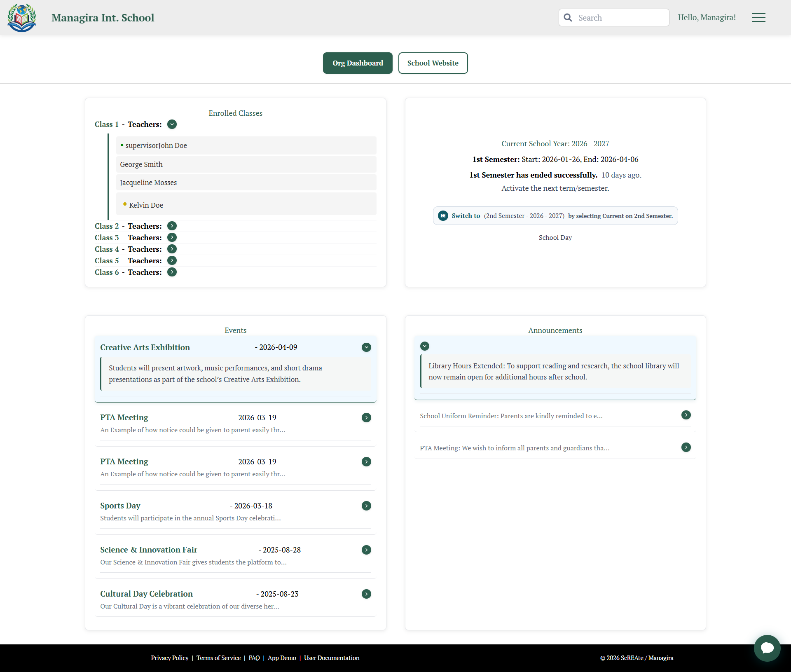This screenshot has width=791, height=672.
Task: Click the search magnifier icon
Action: pos(568,17)
